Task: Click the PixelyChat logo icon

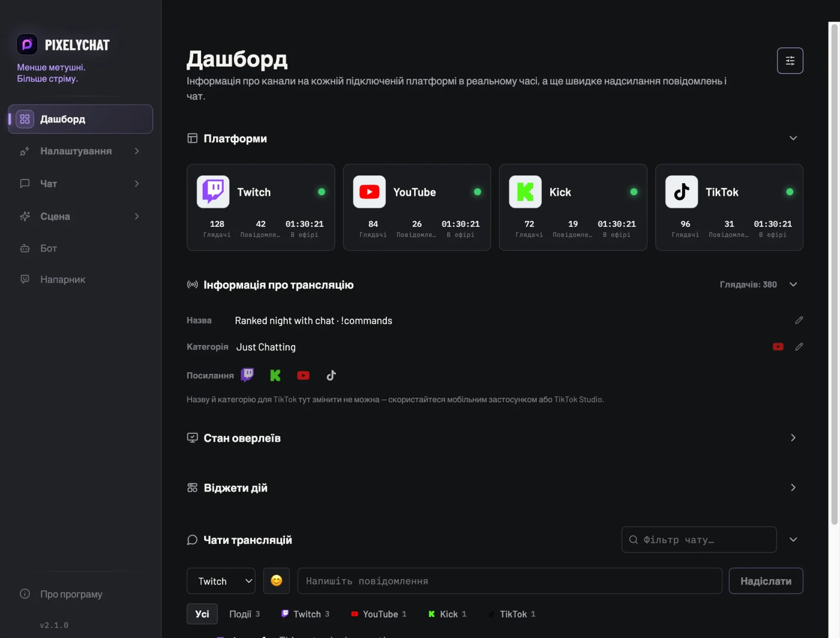Action: pos(27,45)
